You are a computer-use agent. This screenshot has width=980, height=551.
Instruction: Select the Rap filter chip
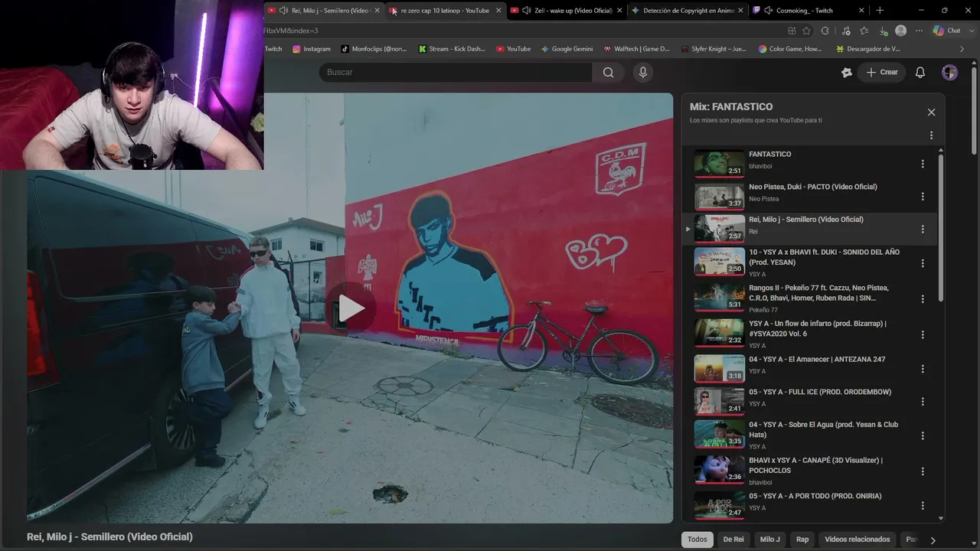802,540
